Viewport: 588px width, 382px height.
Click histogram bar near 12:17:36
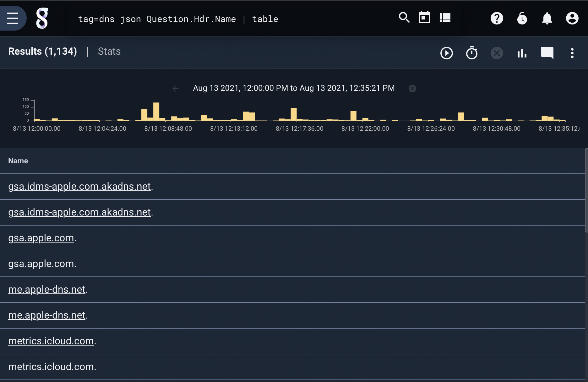[x=294, y=114]
